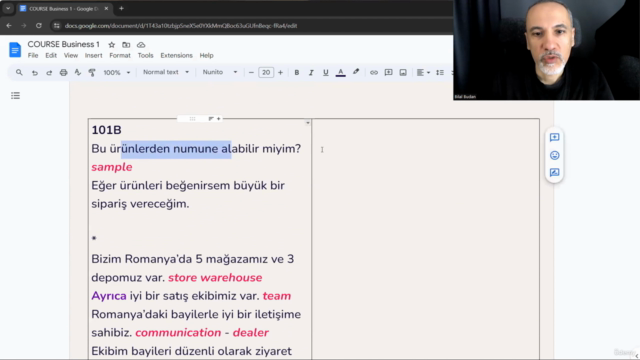The image size is (640, 360).
Task: Suggest edits from the side panel
Action: point(554,173)
